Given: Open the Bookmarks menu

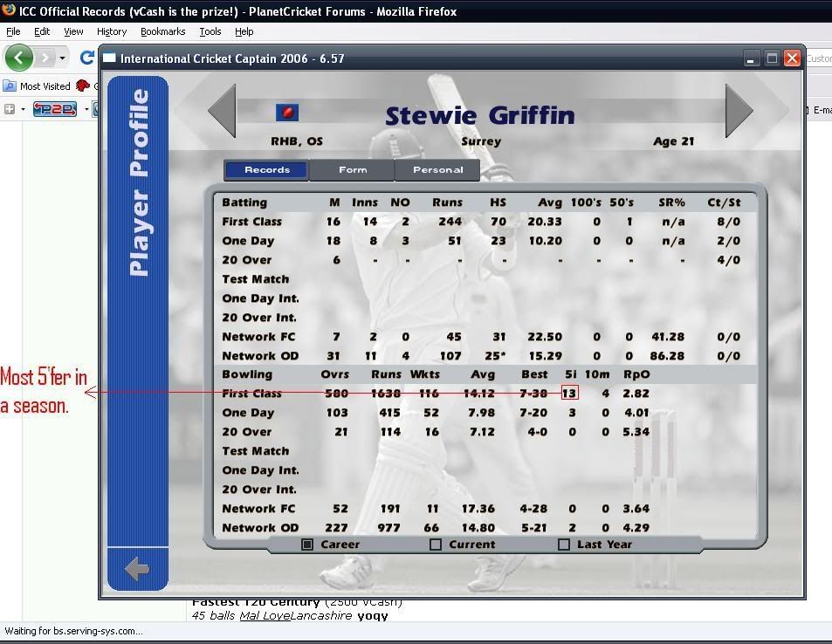Looking at the screenshot, I should (163, 31).
